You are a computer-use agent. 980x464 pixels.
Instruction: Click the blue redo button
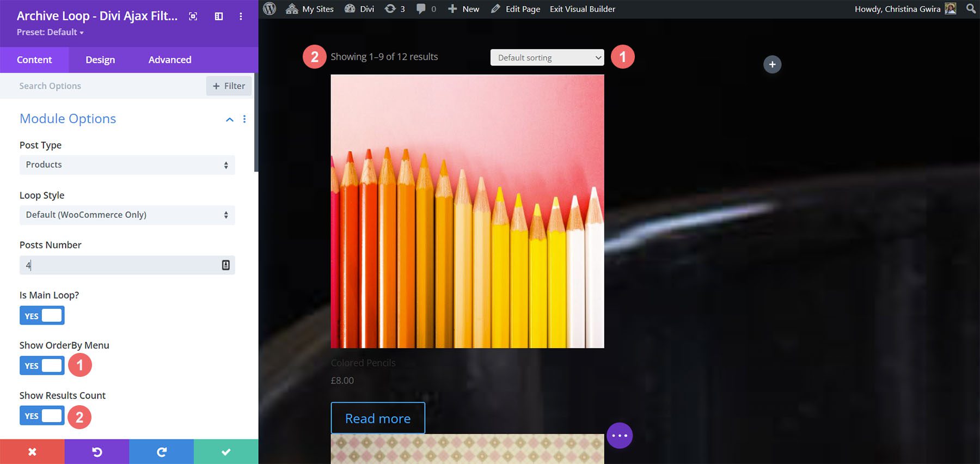[161, 452]
